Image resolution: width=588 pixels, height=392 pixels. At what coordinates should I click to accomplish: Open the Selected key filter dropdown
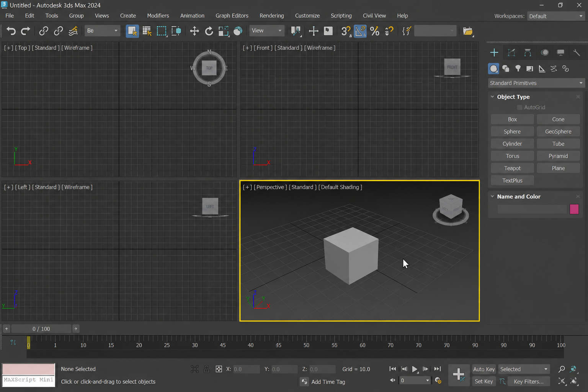tap(524, 369)
